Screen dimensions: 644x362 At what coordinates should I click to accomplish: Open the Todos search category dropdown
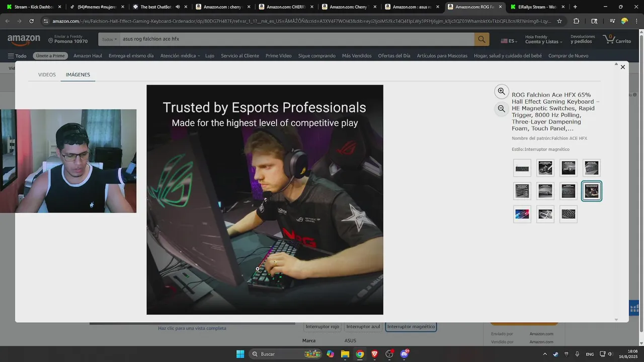(x=109, y=39)
